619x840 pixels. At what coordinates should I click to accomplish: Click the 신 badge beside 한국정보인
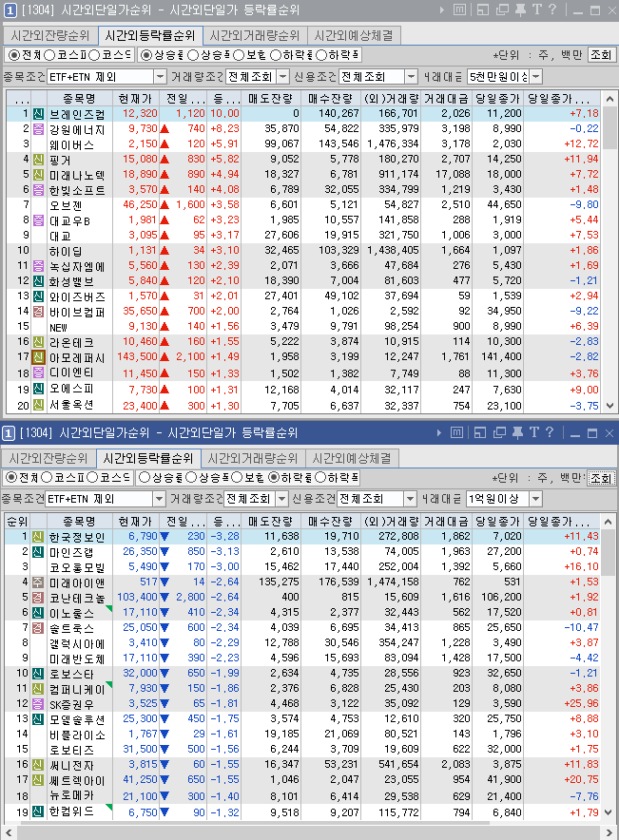pos(38,536)
